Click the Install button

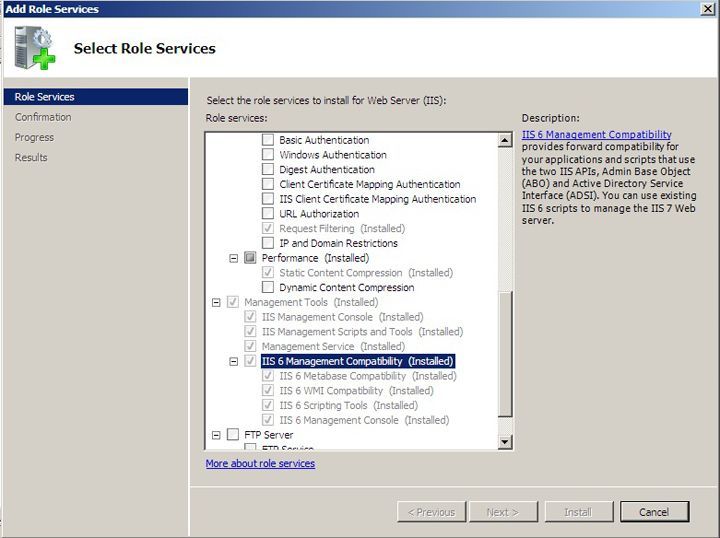(579, 512)
